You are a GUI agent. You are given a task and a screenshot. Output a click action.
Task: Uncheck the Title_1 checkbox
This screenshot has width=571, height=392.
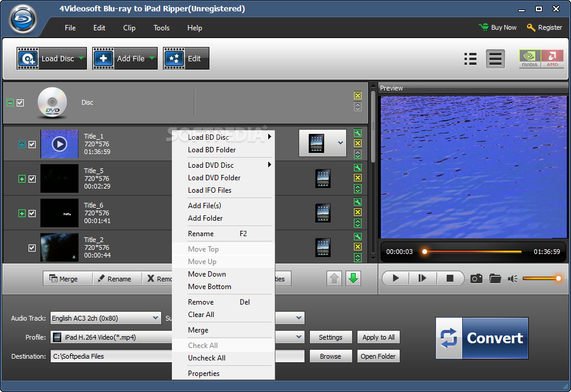pyautogui.click(x=32, y=145)
